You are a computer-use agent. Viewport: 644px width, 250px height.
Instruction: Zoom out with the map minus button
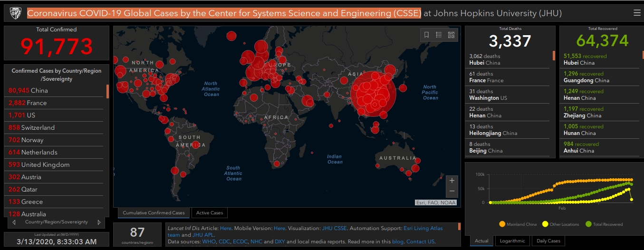pyautogui.click(x=452, y=191)
